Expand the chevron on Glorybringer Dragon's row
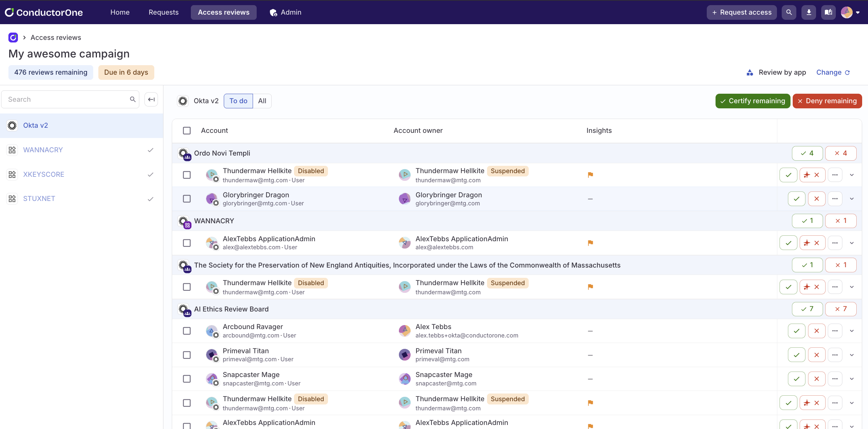The height and width of the screenshot is (429, 868). [852, 198]
